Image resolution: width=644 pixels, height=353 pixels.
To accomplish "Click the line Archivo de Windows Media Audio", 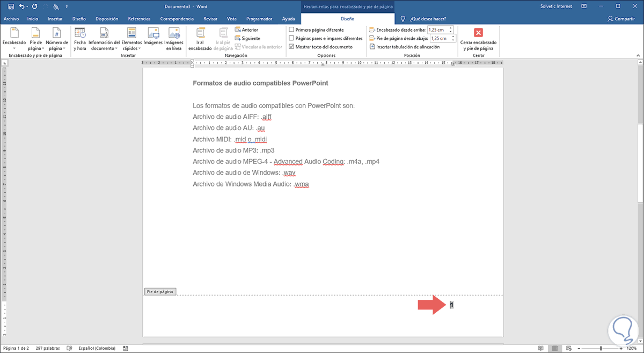I will (x=251, y=184).
